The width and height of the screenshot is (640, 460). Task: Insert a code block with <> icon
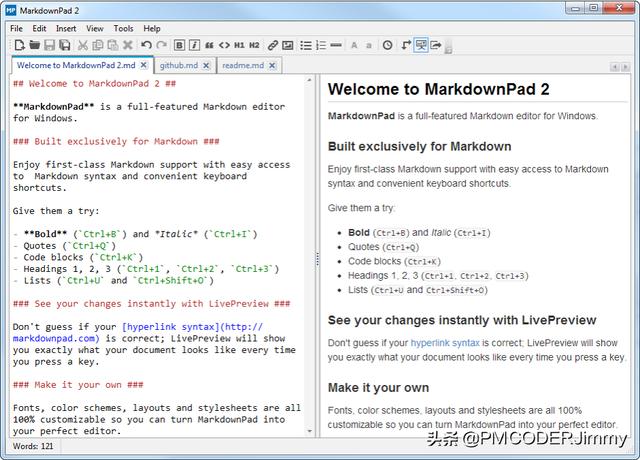coord(224,45)
